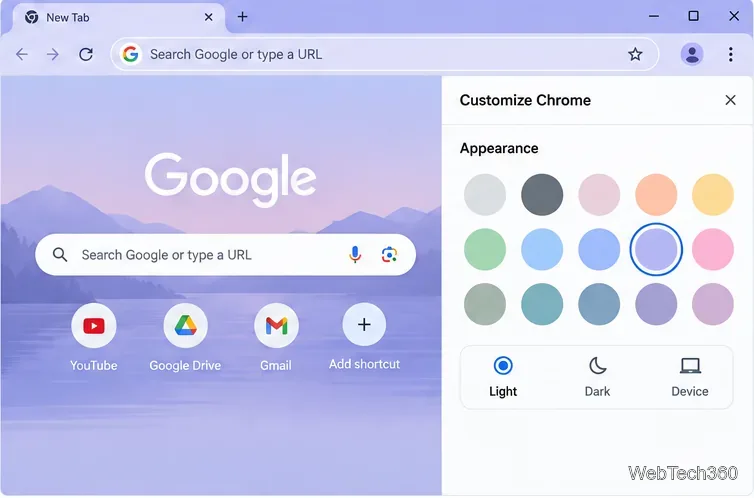The width and height of the screenshot is (754, 498).
Task: Choose the Device theme mode
Action: [690, 377]
